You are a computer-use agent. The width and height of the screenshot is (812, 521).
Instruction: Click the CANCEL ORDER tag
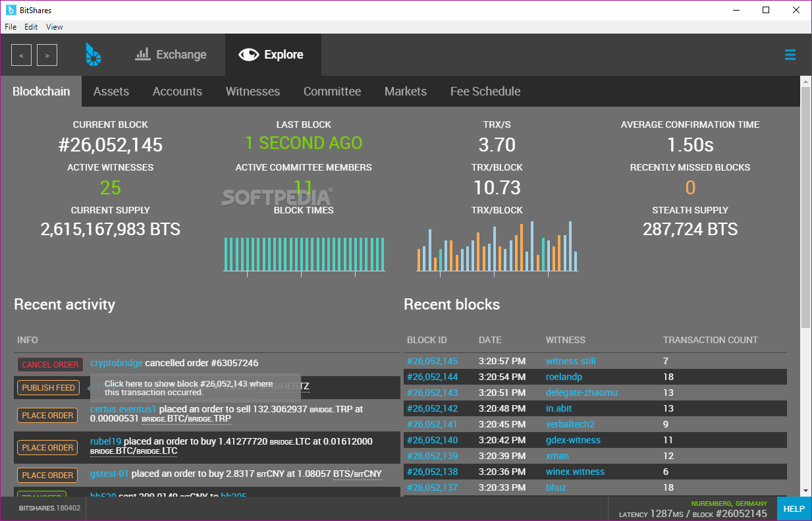(50, 364)
